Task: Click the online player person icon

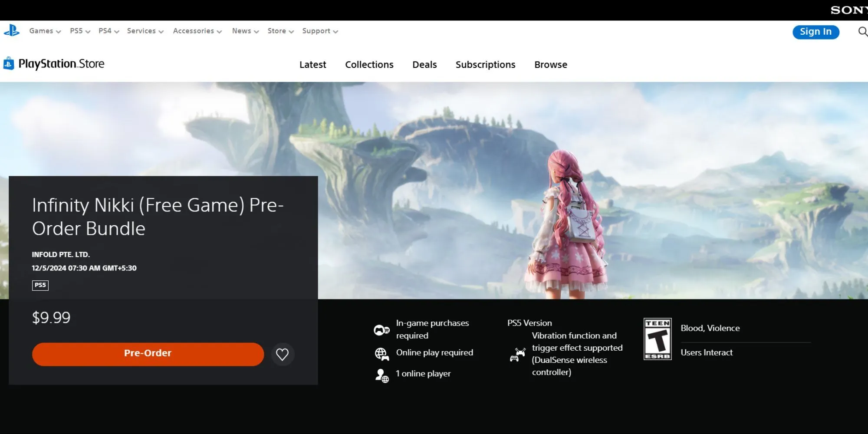Action: tap(382, 375)
